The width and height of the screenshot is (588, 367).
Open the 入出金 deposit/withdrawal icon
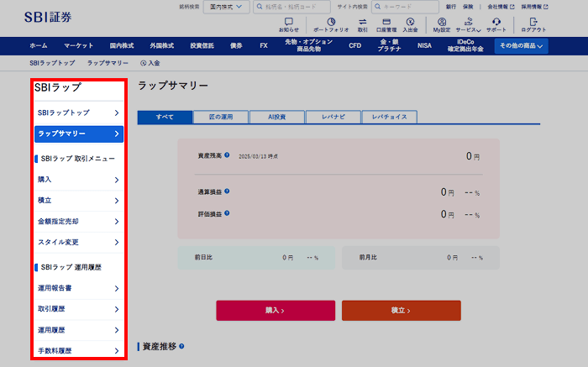tap(410, 24)
